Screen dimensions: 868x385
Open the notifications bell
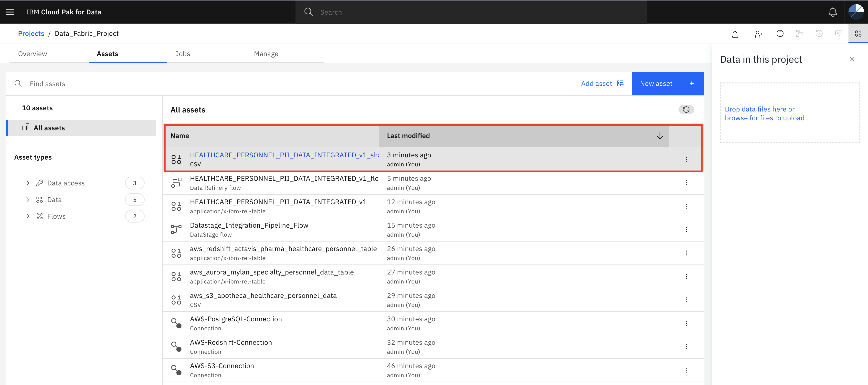(x=832, y=12)
